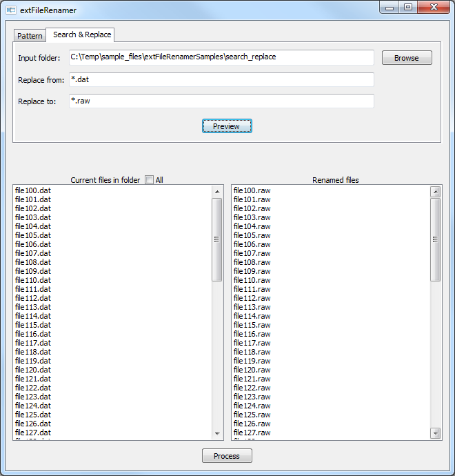Click down arrow of renamed files scrollbar

point(436,433)
